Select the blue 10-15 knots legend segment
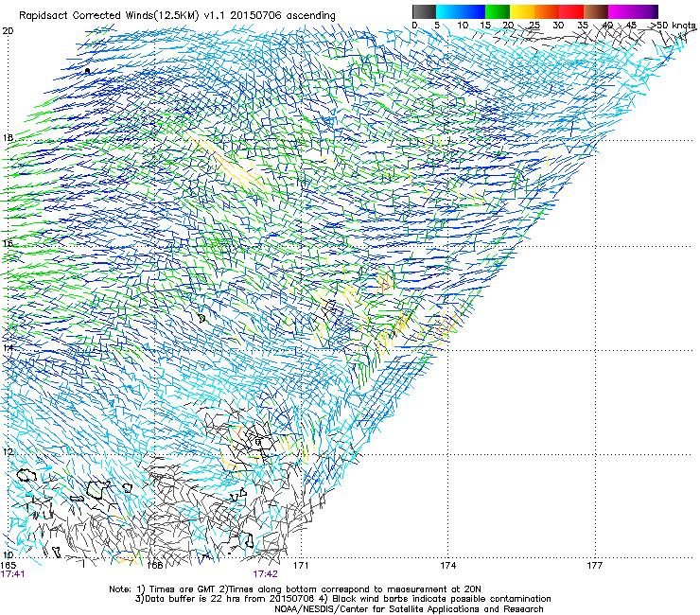The height and width of the screenshot is (615, 700). point(473,11)
